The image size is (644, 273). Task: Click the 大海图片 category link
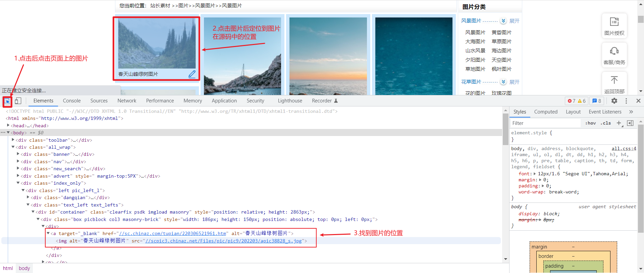click(475, 42)
